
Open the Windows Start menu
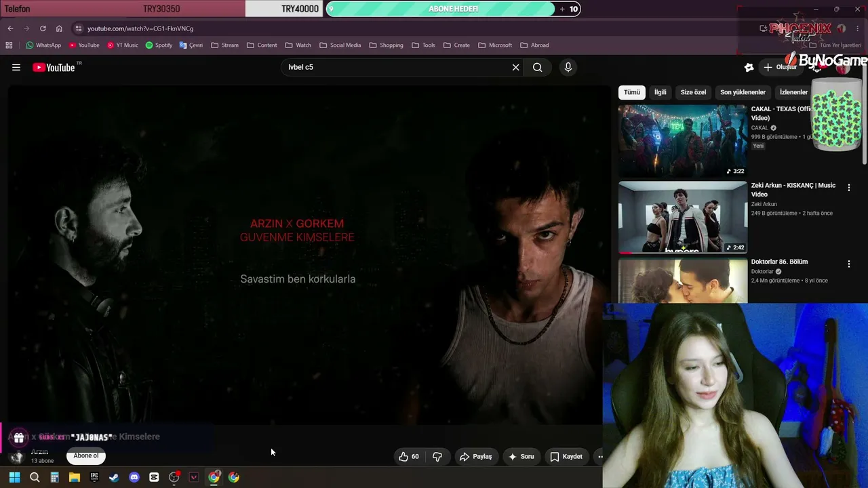(x=15, y=477)
